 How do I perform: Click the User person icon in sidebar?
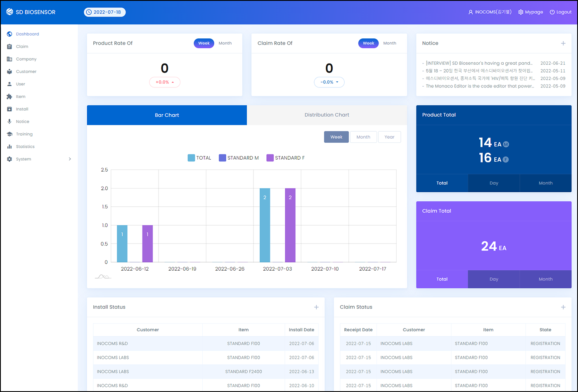(x=9, y=84)
